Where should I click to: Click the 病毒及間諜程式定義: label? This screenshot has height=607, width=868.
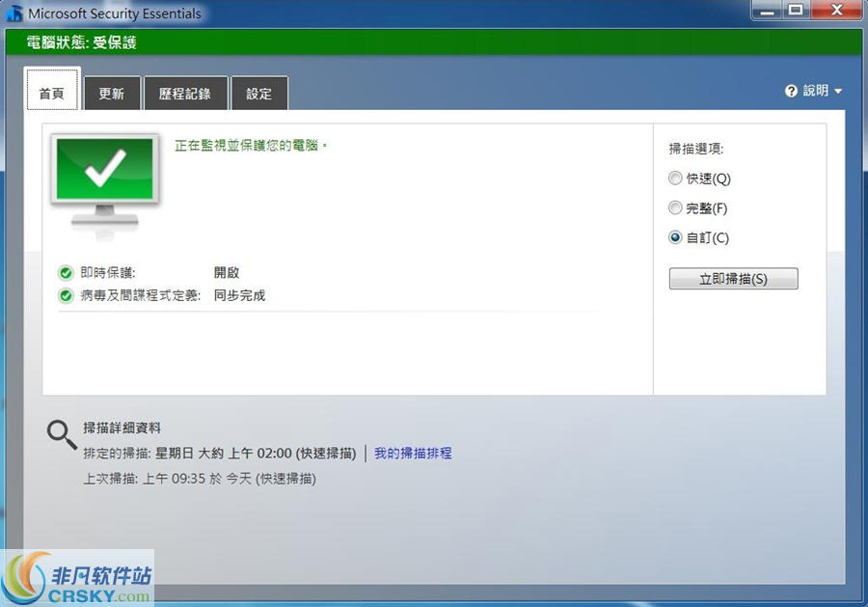click(x=141, y=295)
